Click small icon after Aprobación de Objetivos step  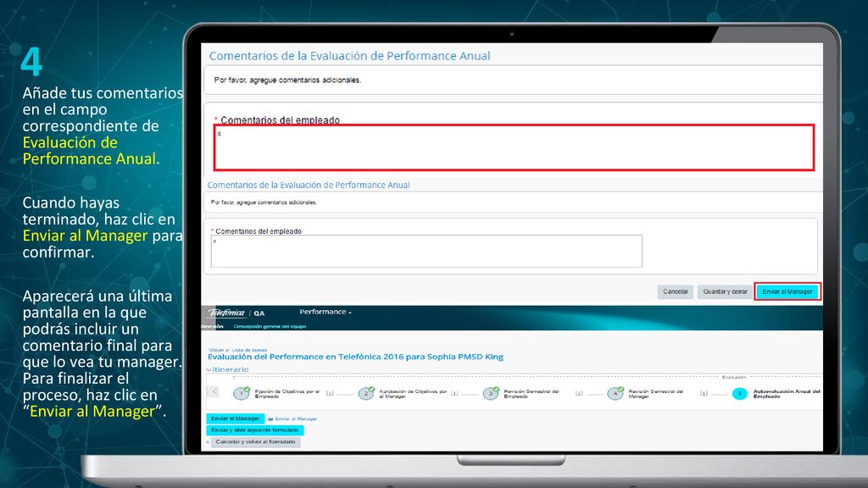click(454, 393)
